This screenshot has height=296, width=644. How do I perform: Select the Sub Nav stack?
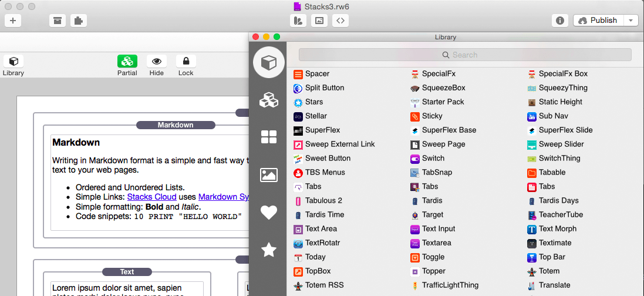pos(548,116)
